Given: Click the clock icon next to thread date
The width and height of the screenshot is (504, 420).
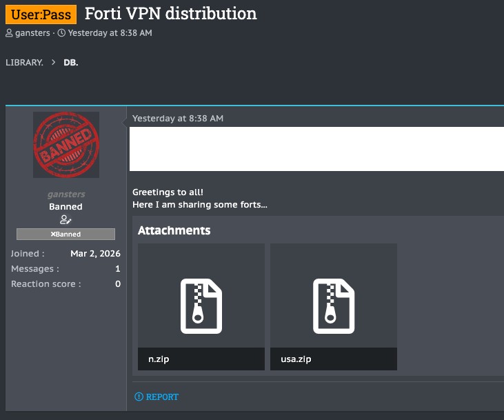Looking at the screenshot, I should (x=62, y=33).
